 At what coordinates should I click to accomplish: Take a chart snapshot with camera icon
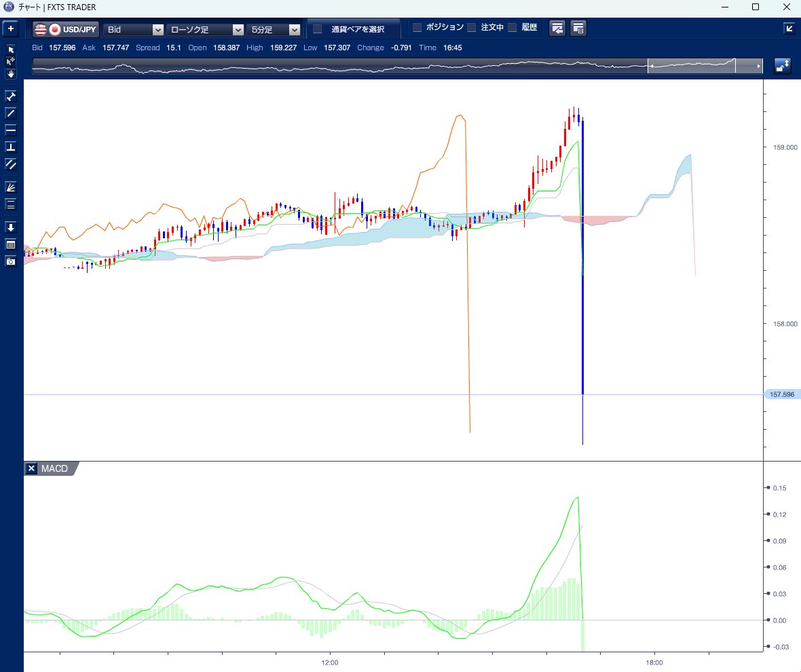point(11,261)
